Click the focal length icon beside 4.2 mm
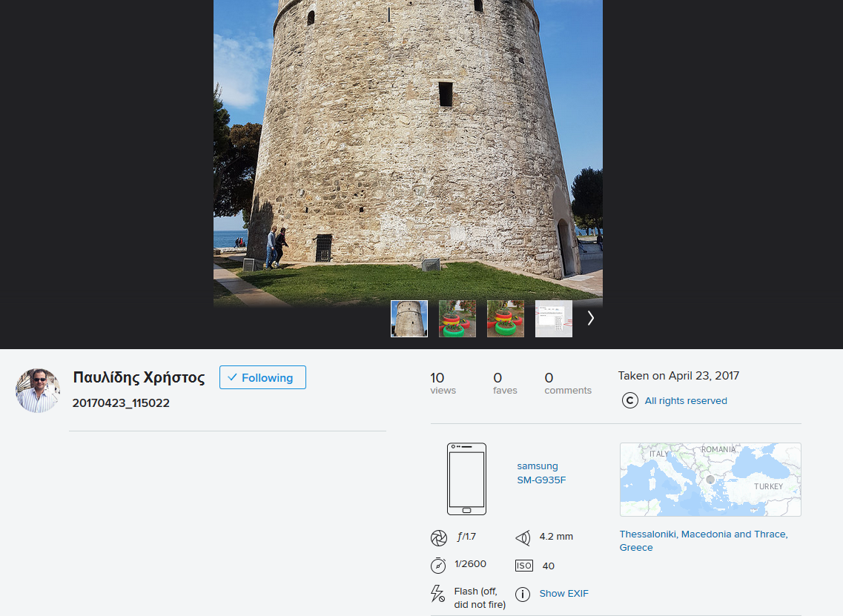Viewport: 843px width, 616px height. pos(523,537)
